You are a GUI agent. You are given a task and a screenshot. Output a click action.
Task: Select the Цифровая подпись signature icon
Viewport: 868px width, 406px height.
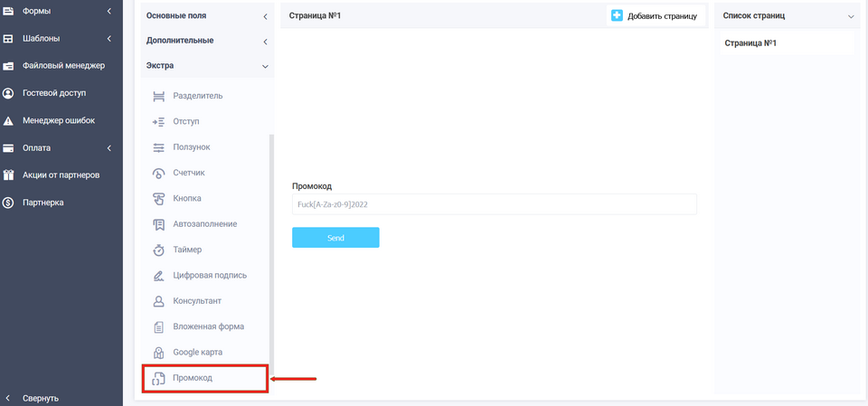point(158,275)
